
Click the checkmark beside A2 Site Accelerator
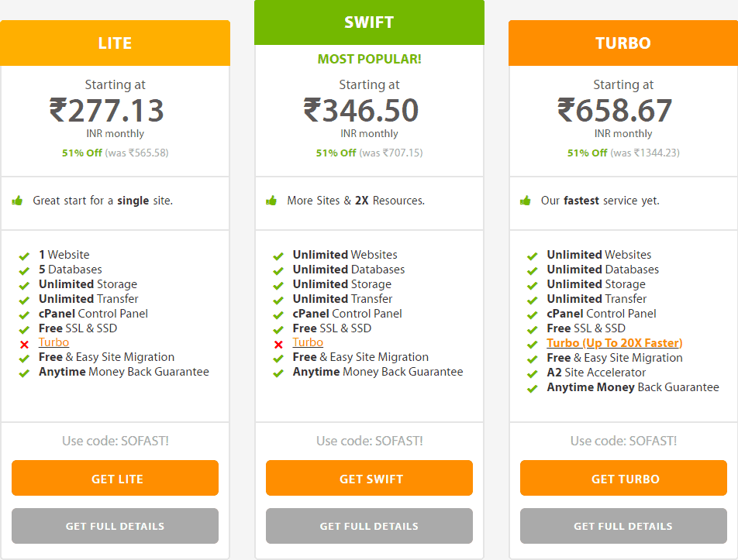[533, 374]
